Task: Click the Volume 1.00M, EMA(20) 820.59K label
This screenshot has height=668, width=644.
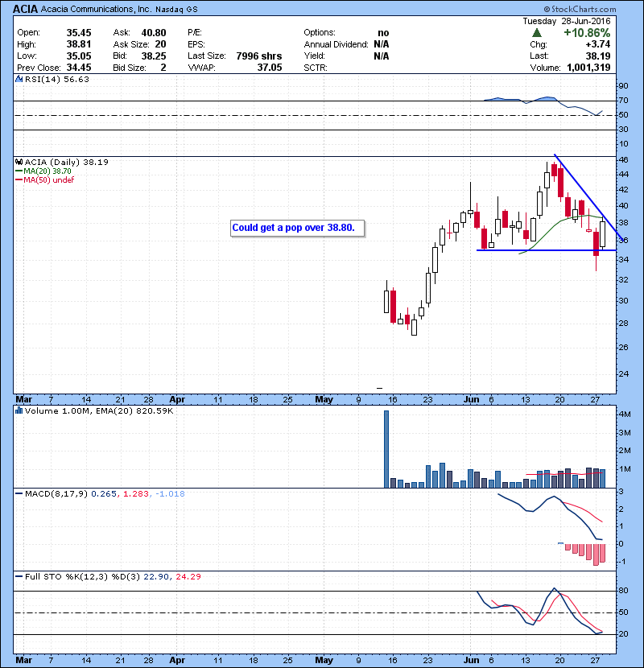Action: [99, 410]
